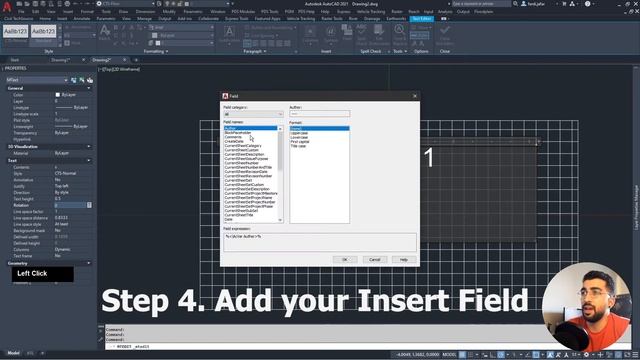
Task: Select CurrentSheetNumber field name
Action: [x=242, y=163]
